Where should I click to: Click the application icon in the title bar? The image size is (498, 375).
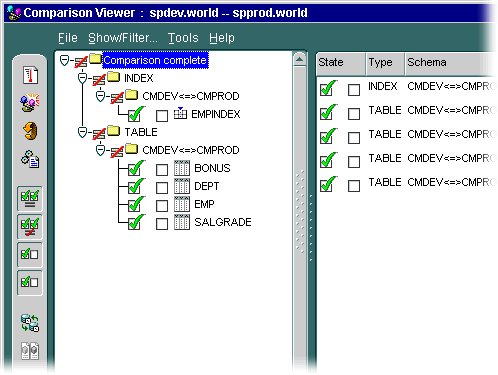tap(14, 13)
